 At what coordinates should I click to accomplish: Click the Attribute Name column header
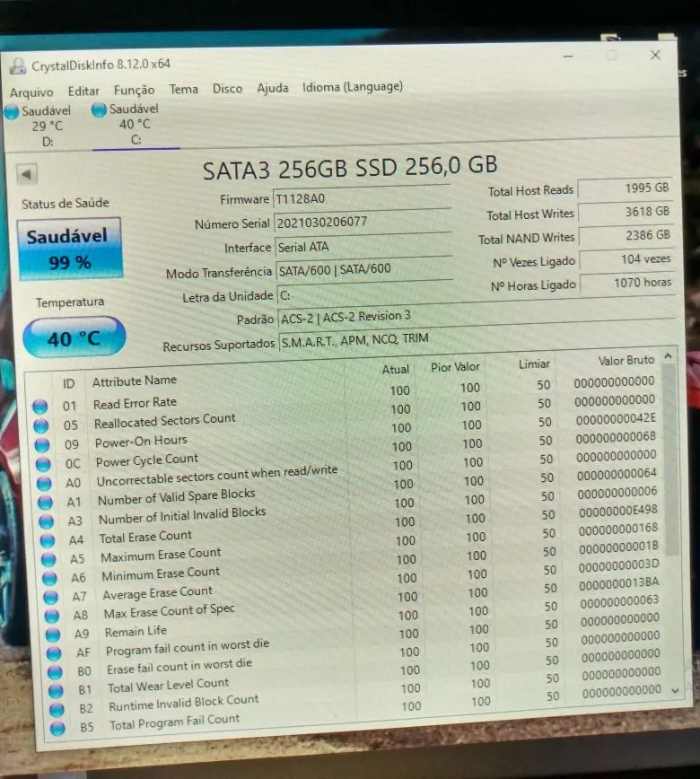coord(134,381)
